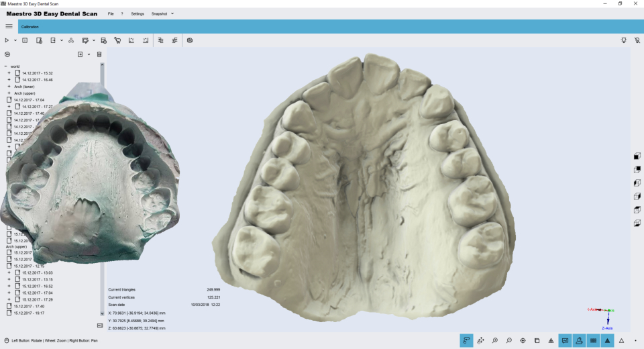Collapse the world tree node
644x349 pixels.
[6, 66]
